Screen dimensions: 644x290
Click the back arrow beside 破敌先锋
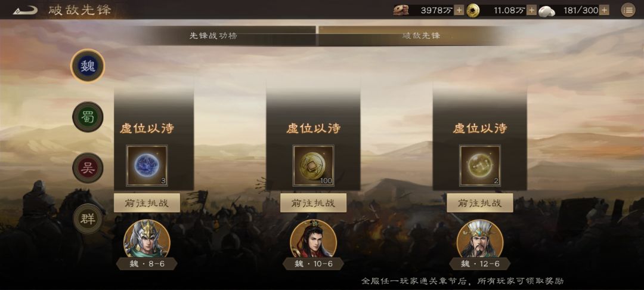tap(25, 10)
